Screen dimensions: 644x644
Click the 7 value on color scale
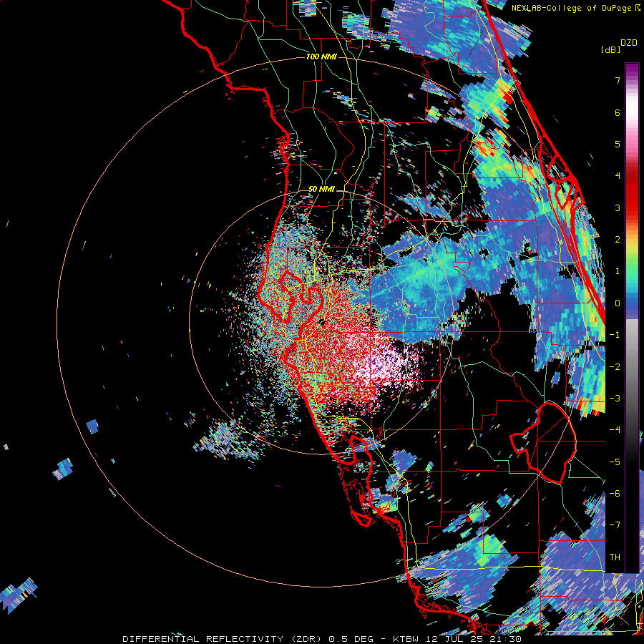[618, 80]
